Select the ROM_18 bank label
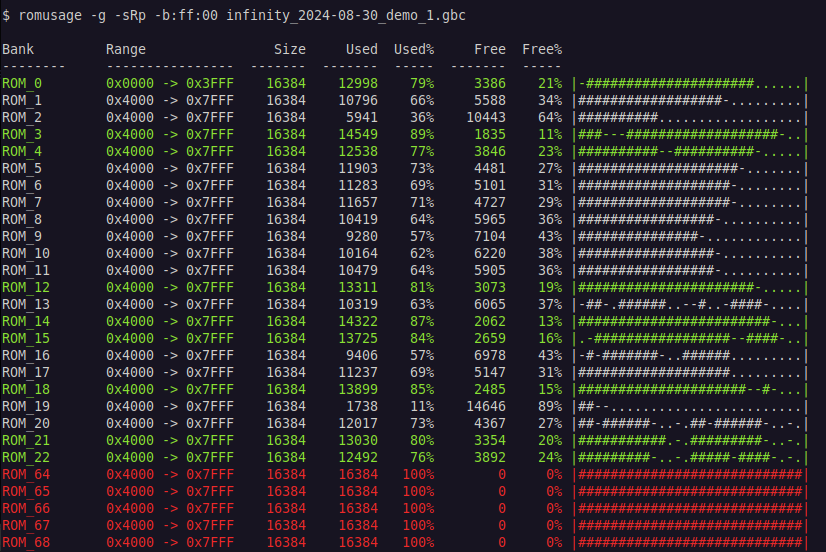Viewport: 826px width, 552px height. tap(26, 389)
